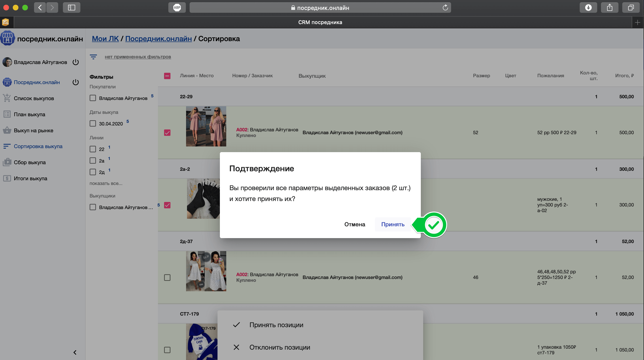Collapse the left sidebar chevron
The width and height of the screenshot is (644, 360).
[x=75, y=352]
